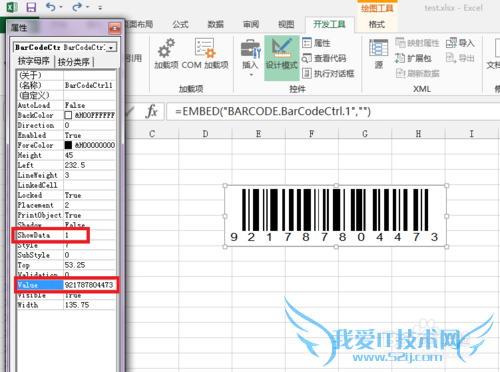Select the AutoLoad property row
The height and width of the screenshot is (372, 500).
66,105
